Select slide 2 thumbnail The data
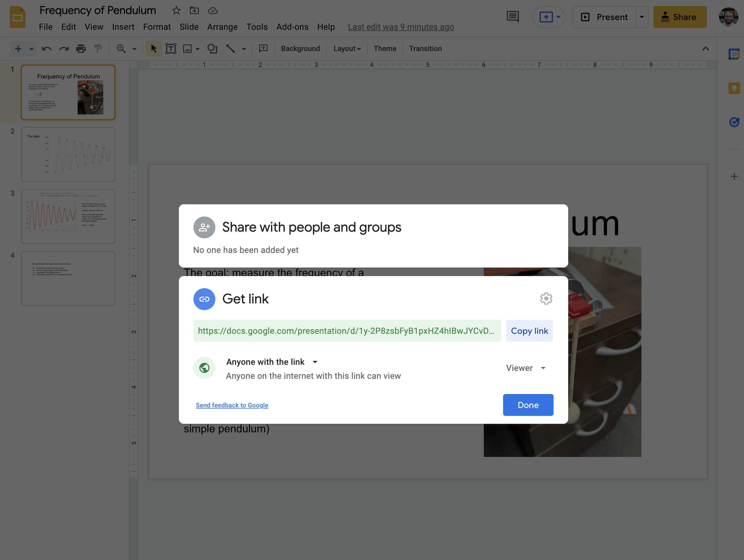The image size is (744, 560). coord(68,155)
